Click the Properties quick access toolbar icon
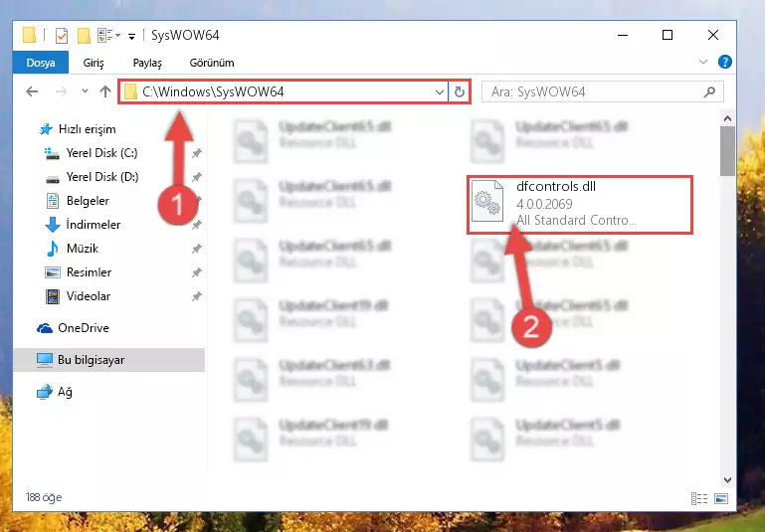 (62, 36)
